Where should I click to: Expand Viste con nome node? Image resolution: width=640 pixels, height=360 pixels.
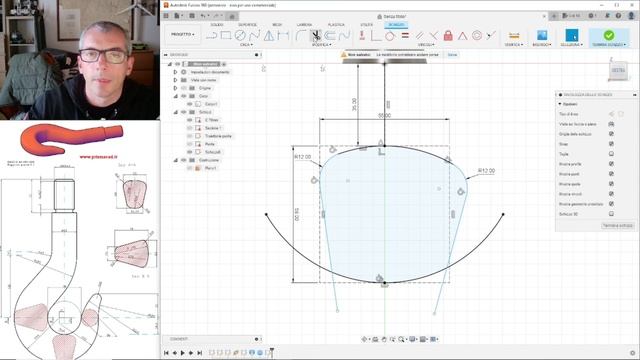coord(176,80)
